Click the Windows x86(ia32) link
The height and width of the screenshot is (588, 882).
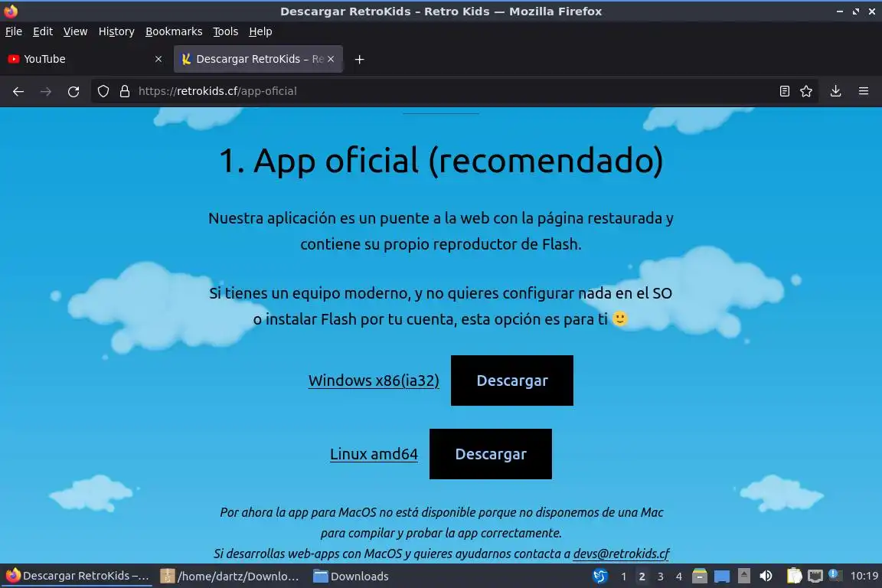[x=374, y=381]
